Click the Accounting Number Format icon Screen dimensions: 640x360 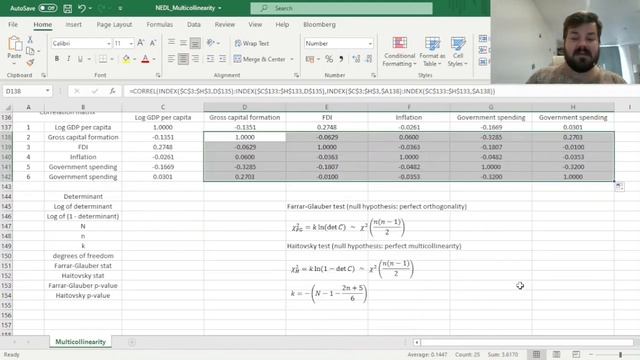310,60
